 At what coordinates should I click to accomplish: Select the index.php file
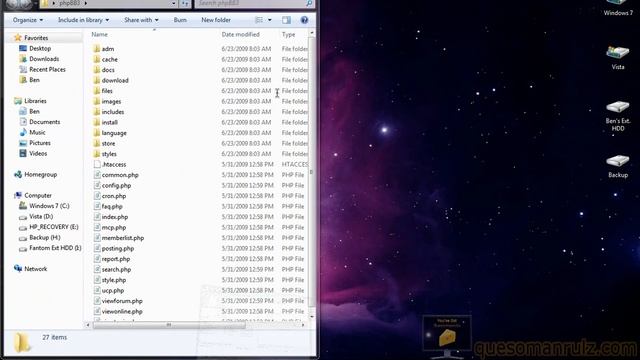115,217
